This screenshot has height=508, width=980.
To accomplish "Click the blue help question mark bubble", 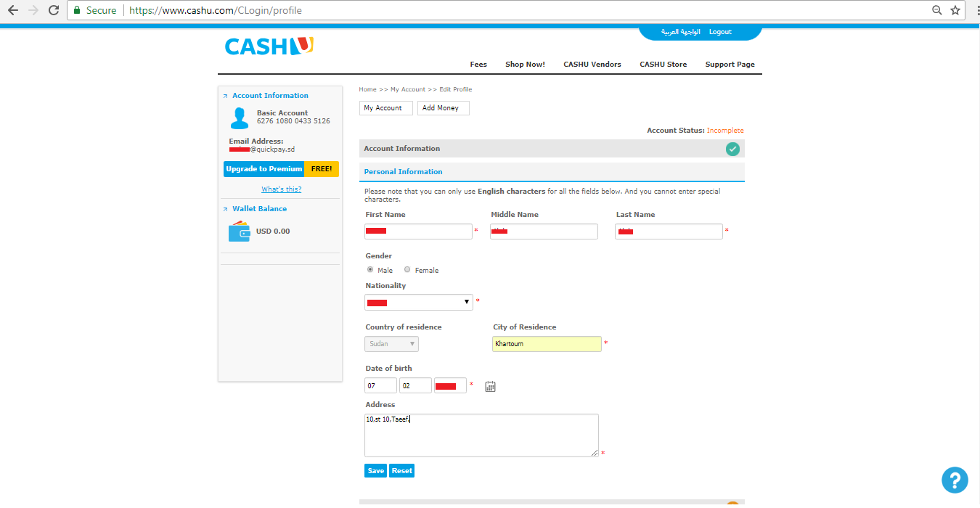I will point(955,480).
